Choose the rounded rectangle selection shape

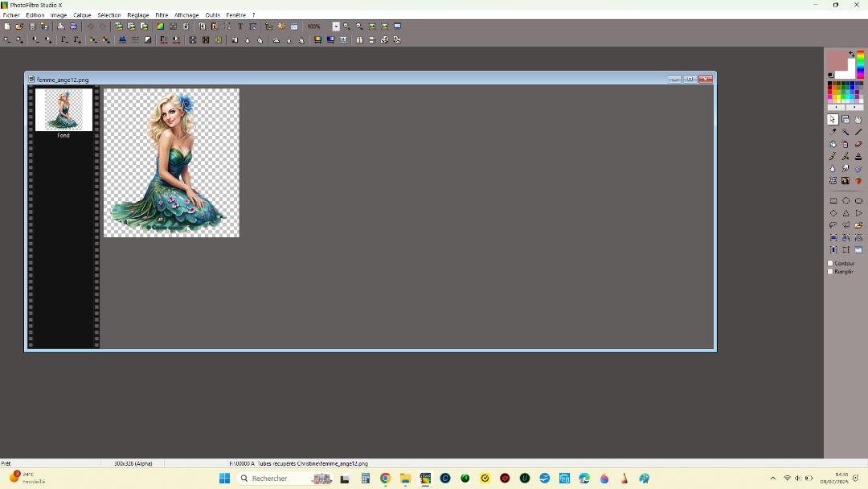[x=858, y=201]
